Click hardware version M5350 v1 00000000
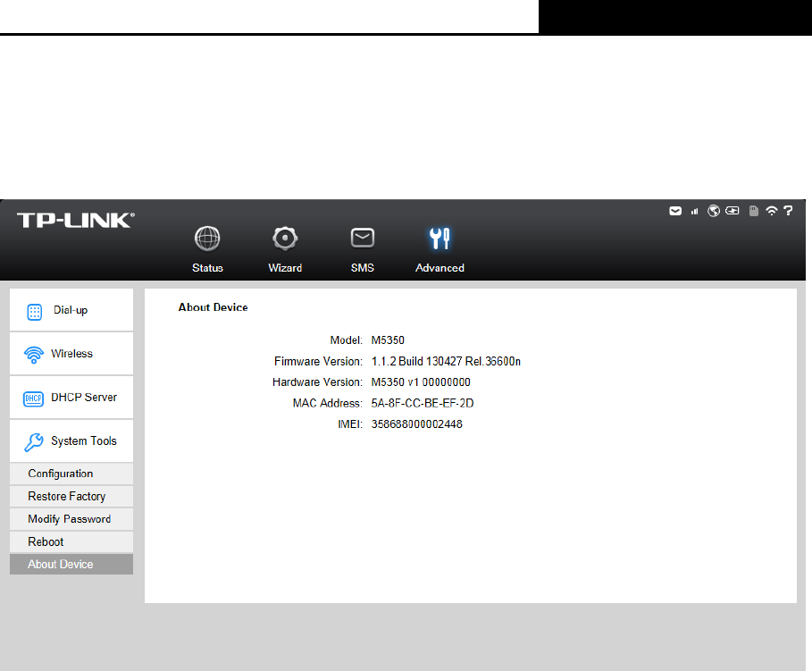Viewport: 812px width, 671px height. pyautogui.click(x=421, y=382)
